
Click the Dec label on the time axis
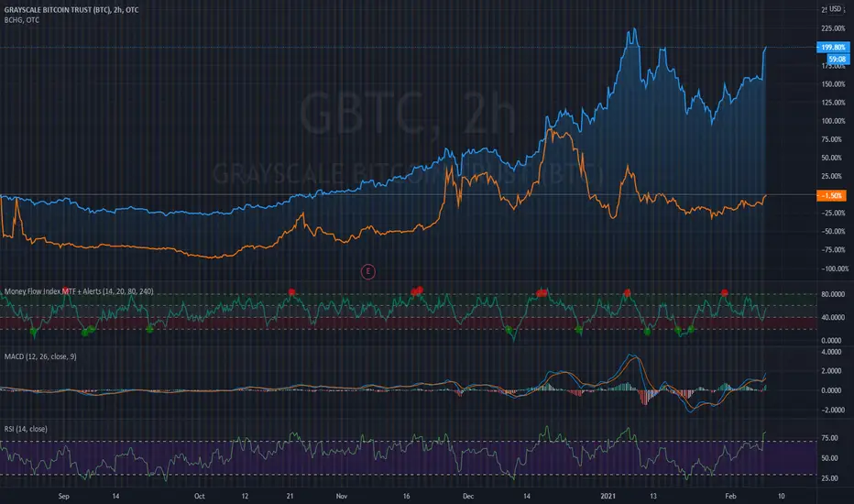pyautogui.click(x=468, y=497)
